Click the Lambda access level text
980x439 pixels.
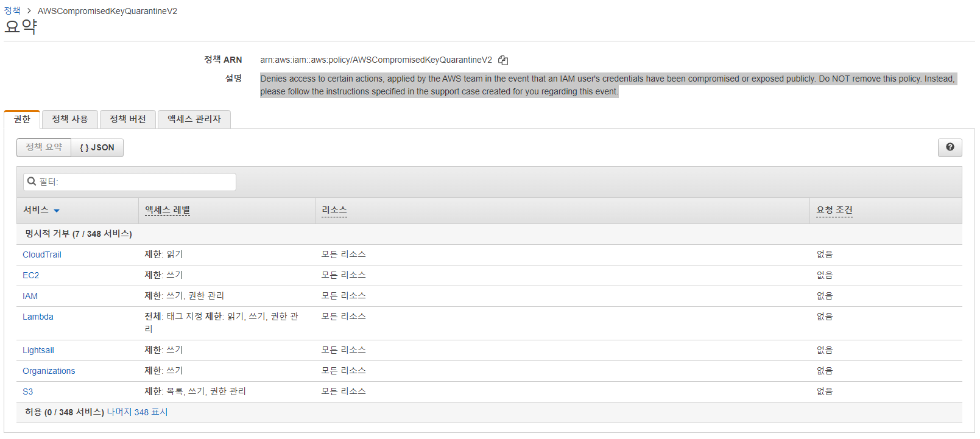221,323
